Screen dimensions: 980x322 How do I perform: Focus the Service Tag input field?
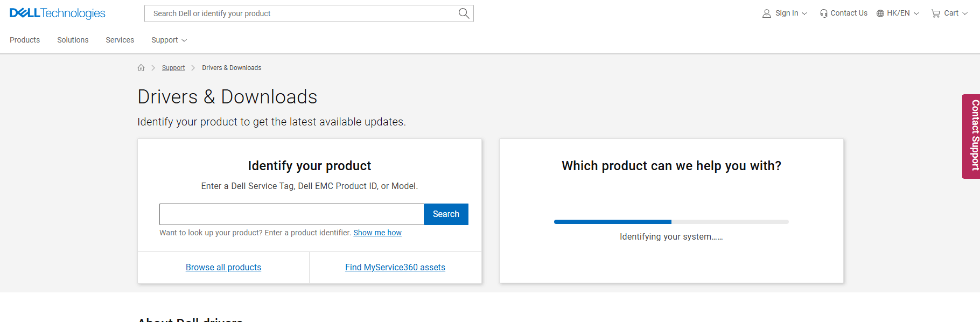click(x=291, y=214)
